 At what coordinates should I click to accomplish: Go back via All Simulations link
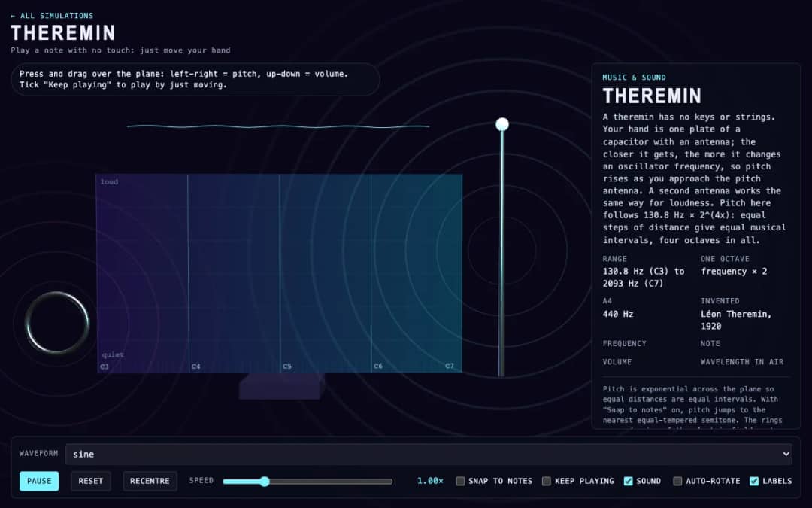(x=52, y=16)
